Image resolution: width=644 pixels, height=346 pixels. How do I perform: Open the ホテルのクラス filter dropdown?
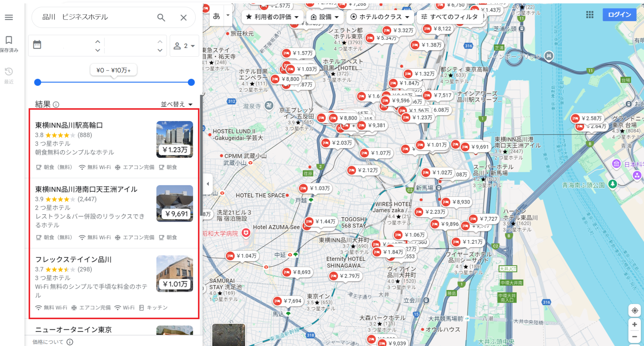click(380, 17)
